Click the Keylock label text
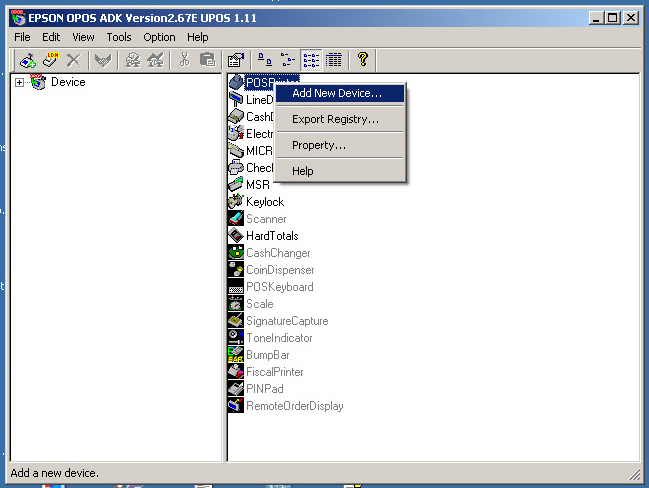649x488 pixels. pos(265,202)
